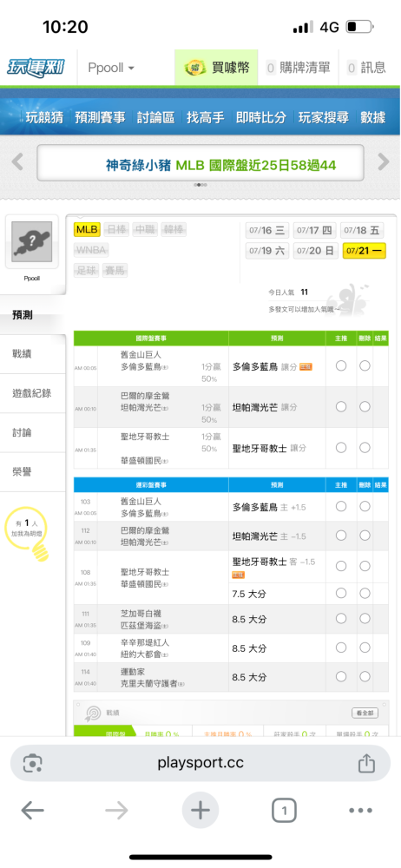This screenshot has width=401, height=868.
Task: Open the tabs overview icon
Action: [284, 811]
